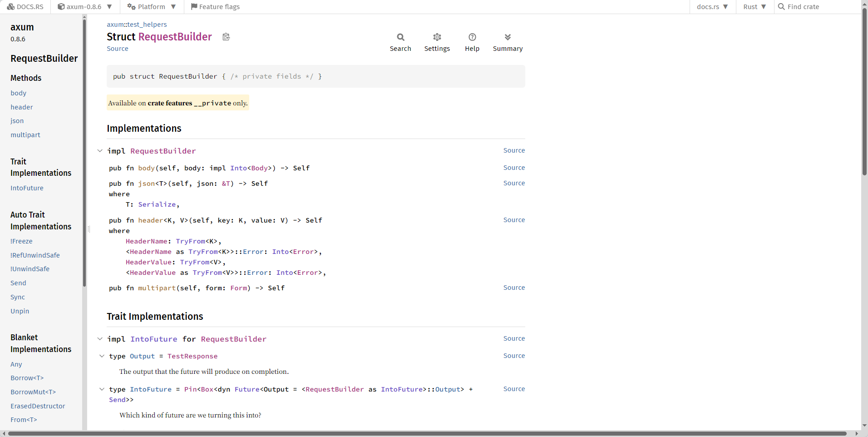Select !UnwindSafe in sidebar
Image resolution: width=868 pixels, height=437 pixels.
click(x=30, y=269)
